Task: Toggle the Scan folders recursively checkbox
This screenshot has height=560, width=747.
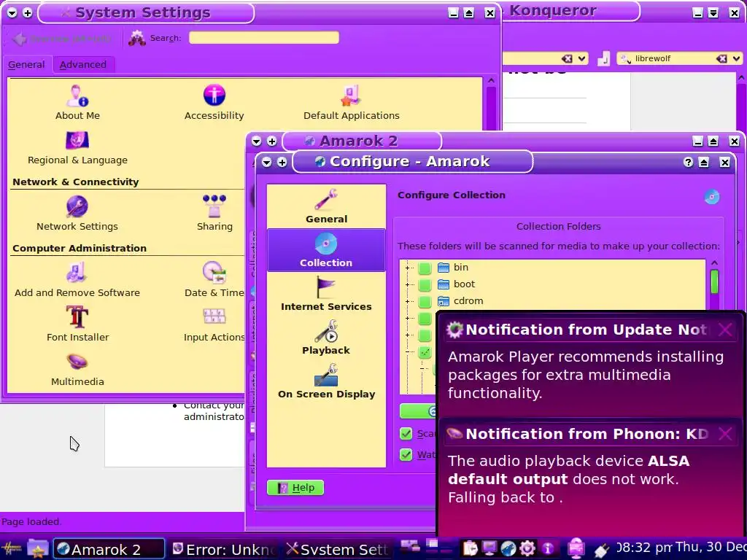Action: (x=406, y=433)
